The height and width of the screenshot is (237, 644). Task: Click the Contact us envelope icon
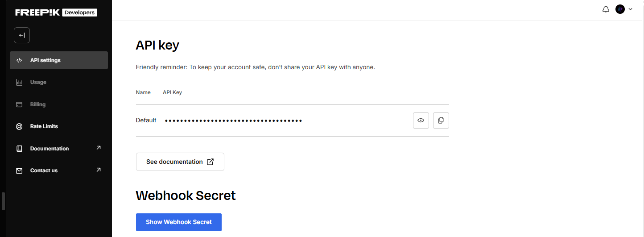point(19,170)
